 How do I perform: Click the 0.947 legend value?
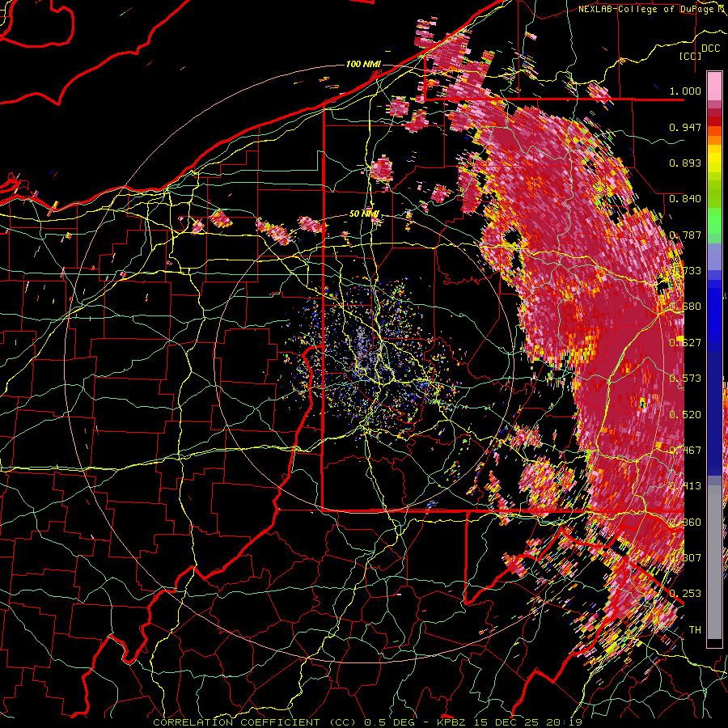click(x=685, y=127)
